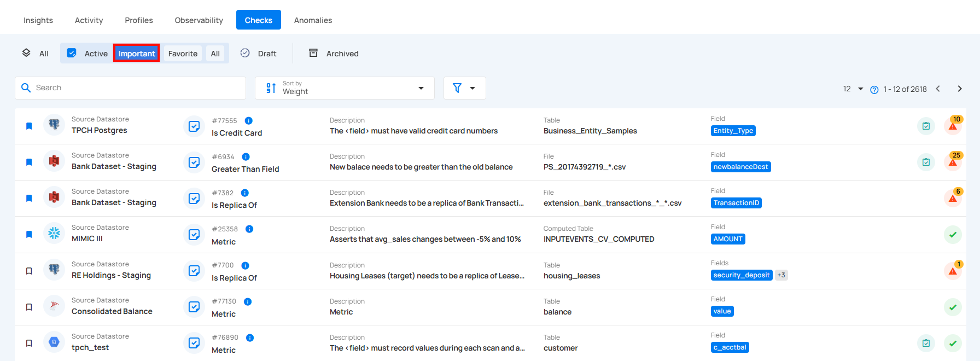Click the MIMIC III snowflake icon
This screenshot has width=980, height=361.
pyautogui.click(x=54, y=233)
